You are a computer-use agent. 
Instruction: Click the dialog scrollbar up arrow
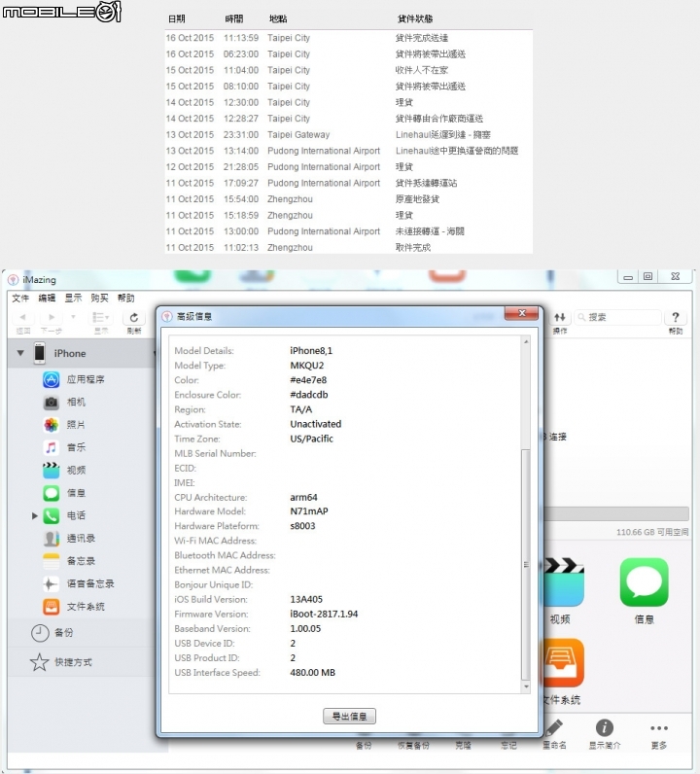point(526,341)
